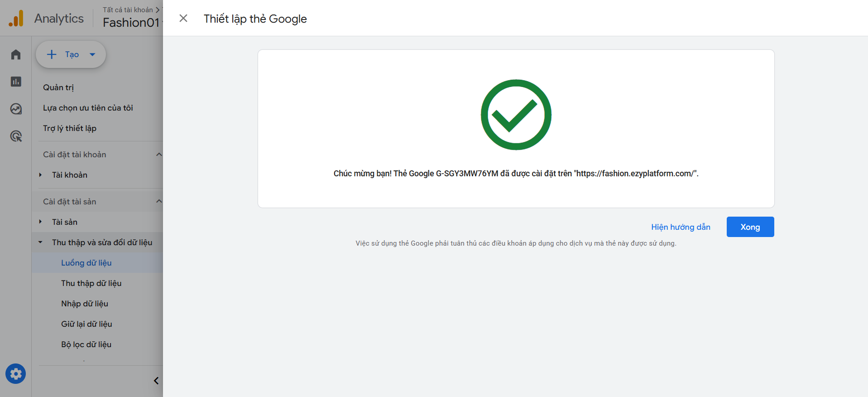The width and height of the screenshot is (868, 397).
Task: Open Giữ lại dữ liệu menu item
Action: 86,324
